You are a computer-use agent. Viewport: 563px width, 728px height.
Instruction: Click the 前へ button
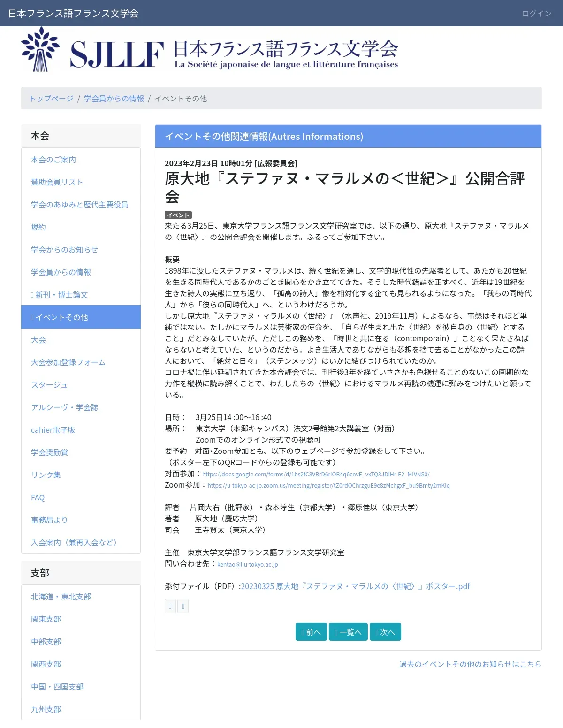(311, 632)
